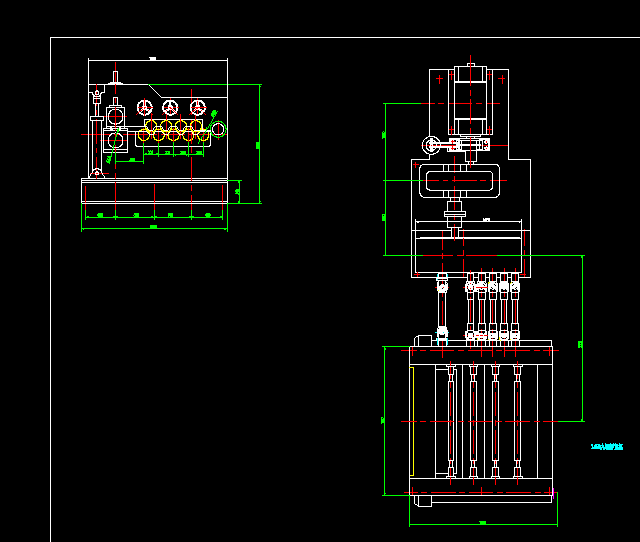Select the machine base plate in side view
Screen dimensions: 640x542
pyautogui.click(x=154, y=192)
